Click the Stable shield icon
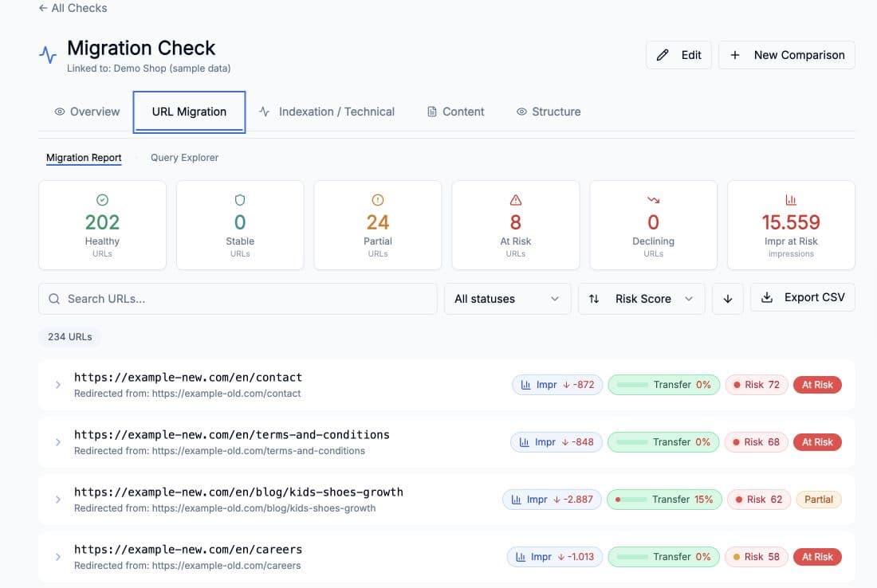 point(240,199)
